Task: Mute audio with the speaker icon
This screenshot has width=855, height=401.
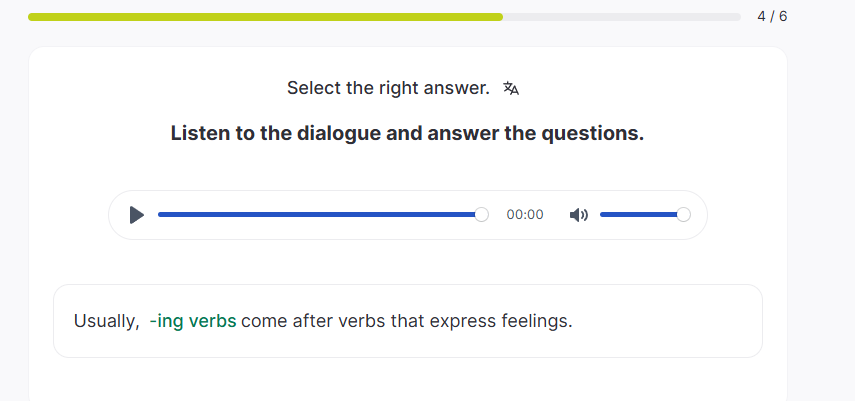Action: [x=578, y=215]
